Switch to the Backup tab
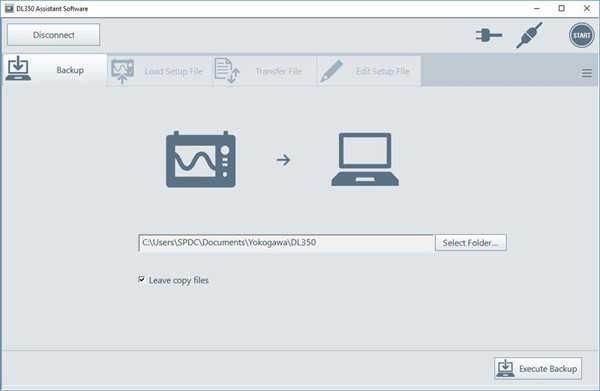Screen dimensions: 600x391 (x=54, y=70)
